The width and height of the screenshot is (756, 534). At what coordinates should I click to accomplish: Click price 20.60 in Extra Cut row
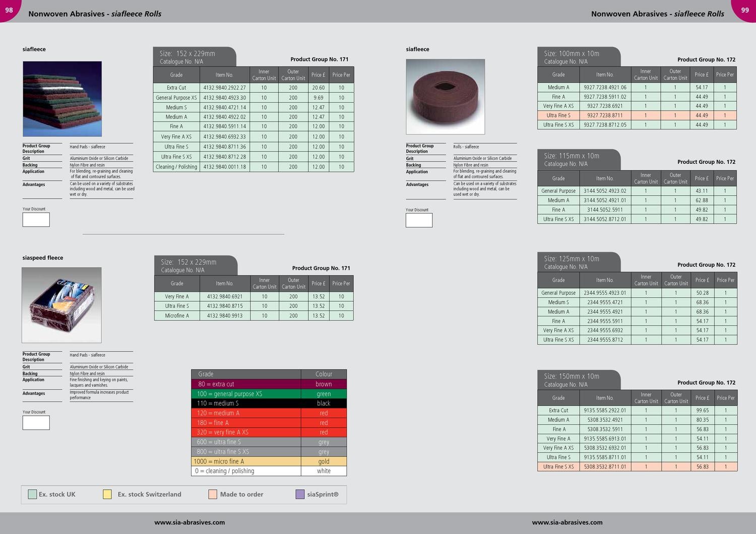319,88
